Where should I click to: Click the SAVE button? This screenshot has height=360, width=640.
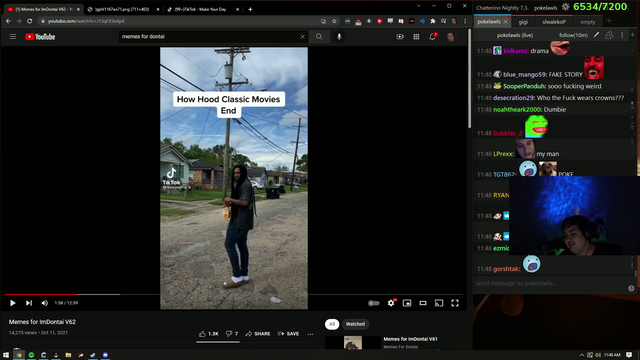288,334
